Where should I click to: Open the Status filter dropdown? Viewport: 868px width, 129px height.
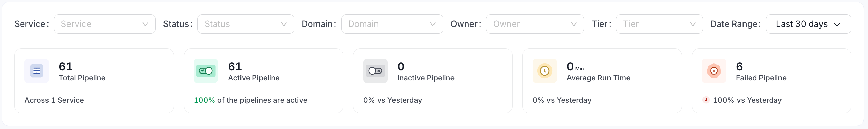click(x=246, y=24)
